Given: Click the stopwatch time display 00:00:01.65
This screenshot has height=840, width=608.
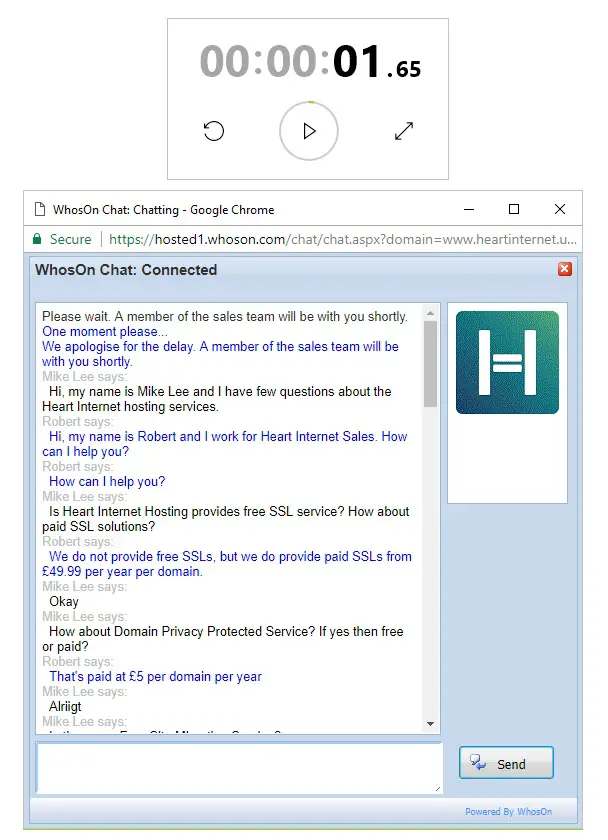Looking at the screenshot, I should pos(310,62).
